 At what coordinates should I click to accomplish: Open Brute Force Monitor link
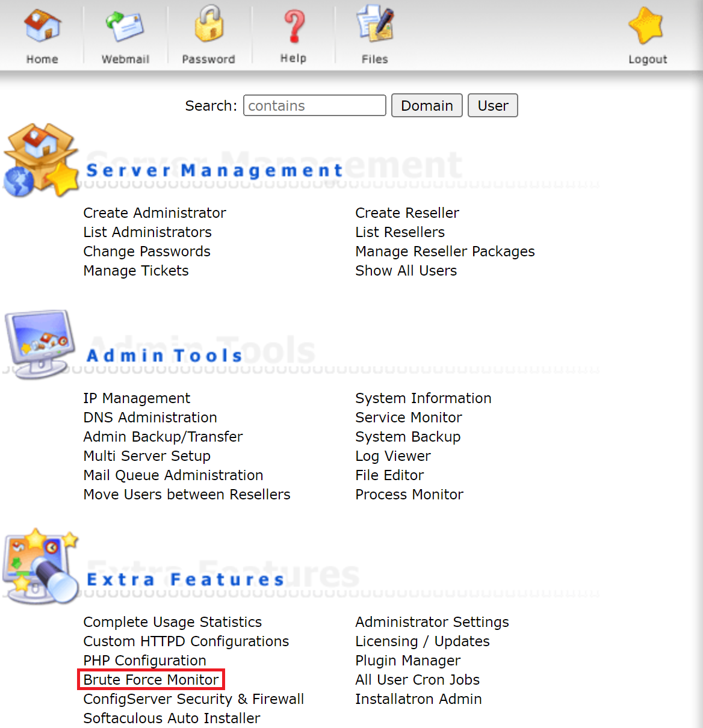(x=151, y=680)
